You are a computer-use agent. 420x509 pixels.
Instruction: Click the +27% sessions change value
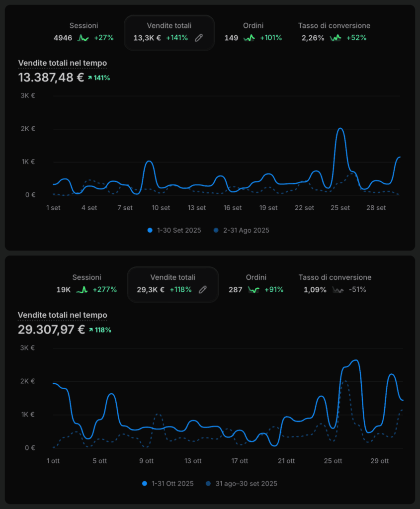(x=104, y=38)
